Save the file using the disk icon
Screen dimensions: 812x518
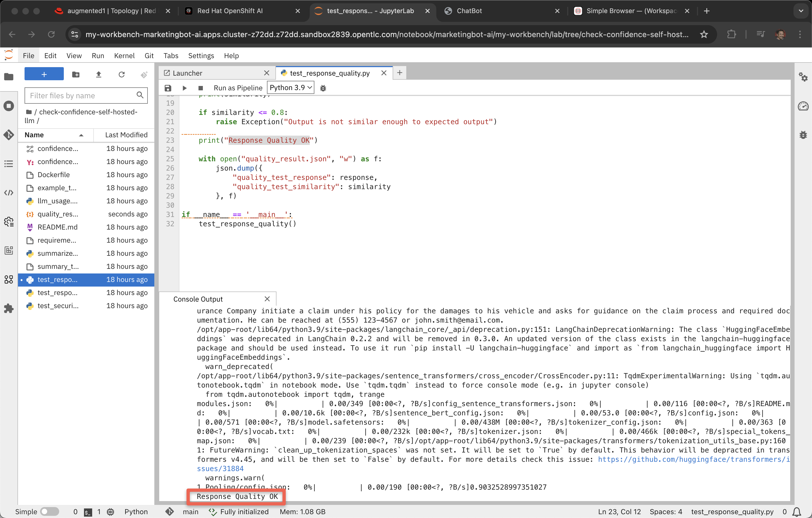pyautogui.click(x=168, y=88)
